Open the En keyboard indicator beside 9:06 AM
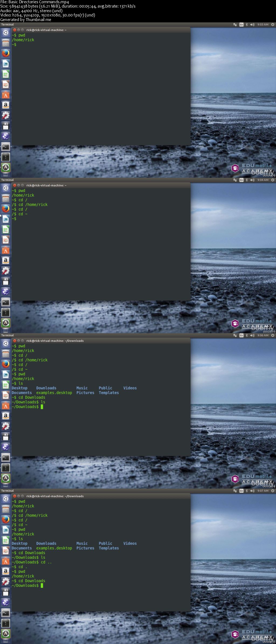 coord(241,335)
